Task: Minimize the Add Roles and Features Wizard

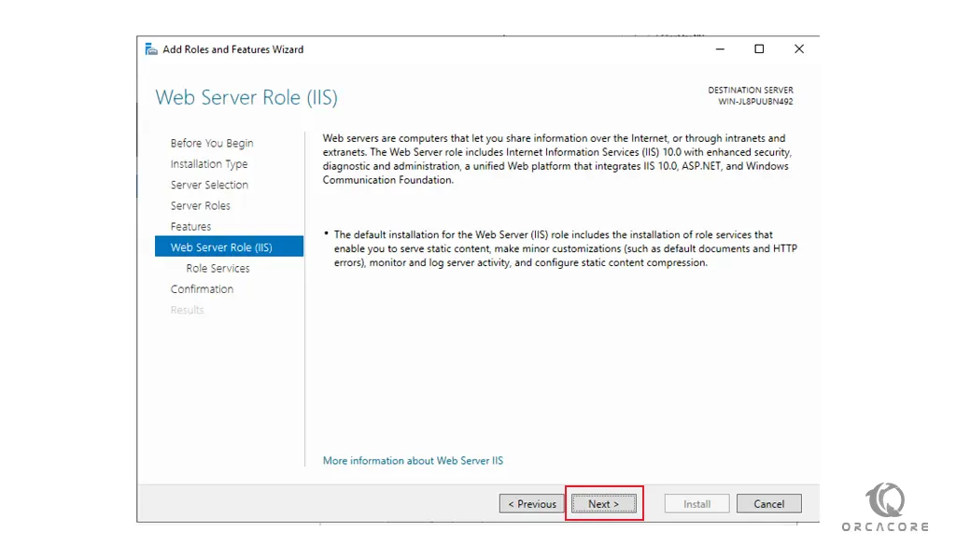Action: click(720, 49)
